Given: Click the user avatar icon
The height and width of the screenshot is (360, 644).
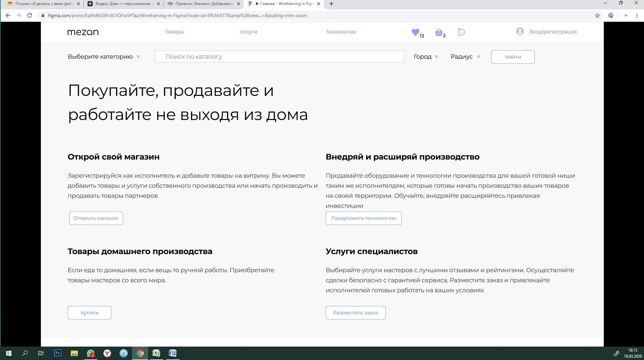Looking at the screenshot, I should [520, 32].
